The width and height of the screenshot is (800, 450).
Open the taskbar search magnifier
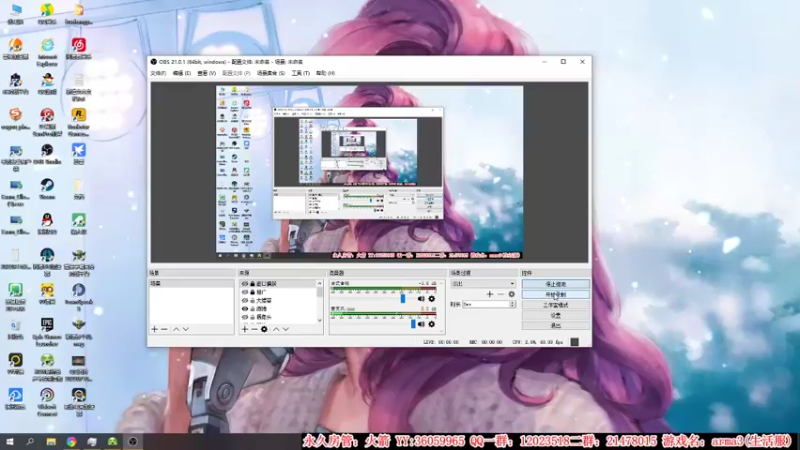point(30,442)
